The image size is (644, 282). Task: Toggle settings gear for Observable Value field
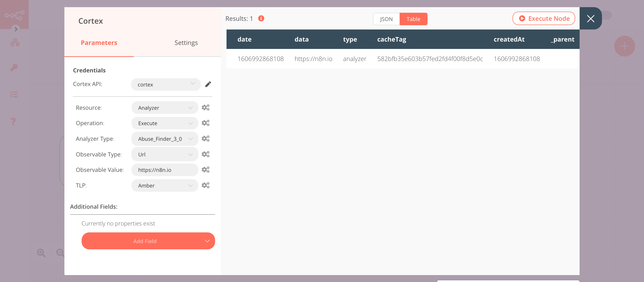(205, 170)
